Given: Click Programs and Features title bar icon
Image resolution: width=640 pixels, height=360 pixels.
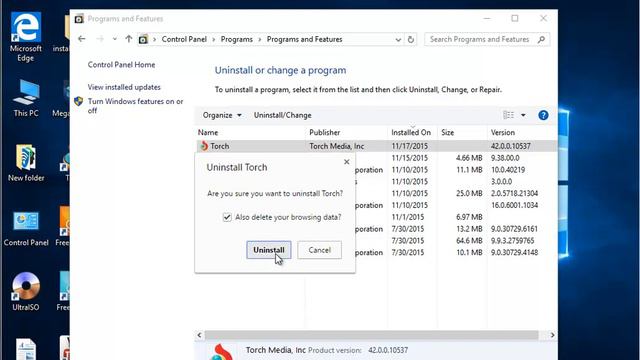Looking at the screenshot, I should pos(79,19).
